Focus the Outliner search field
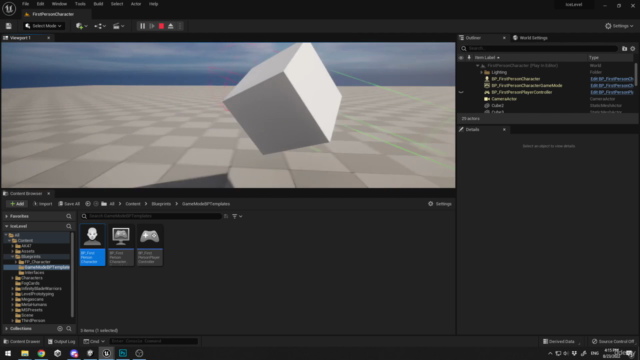640x360 pixels. [539, 48]
